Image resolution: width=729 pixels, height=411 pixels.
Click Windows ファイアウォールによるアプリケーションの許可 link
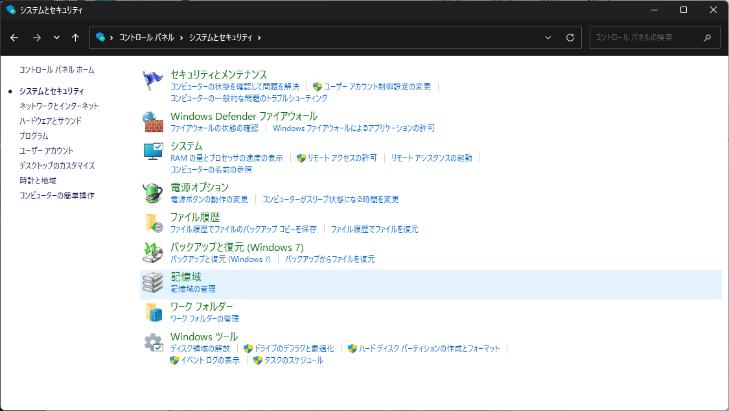click(x=353, y=128)
